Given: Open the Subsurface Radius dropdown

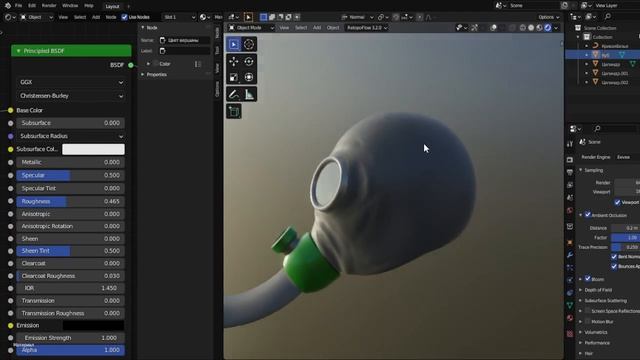Looking at the screenshot, I should pyautogui.click(x=71, y=136).
